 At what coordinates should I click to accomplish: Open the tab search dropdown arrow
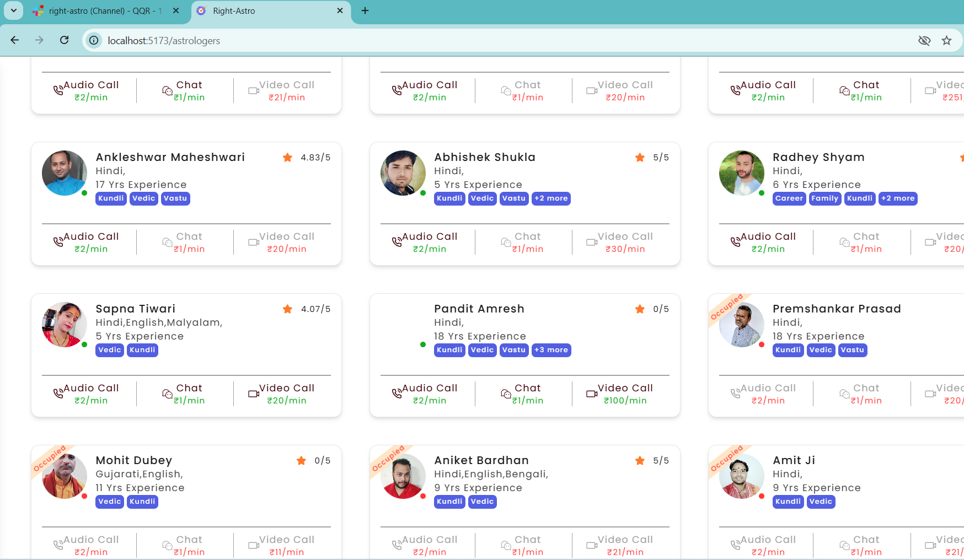click(x=13, y=10)
